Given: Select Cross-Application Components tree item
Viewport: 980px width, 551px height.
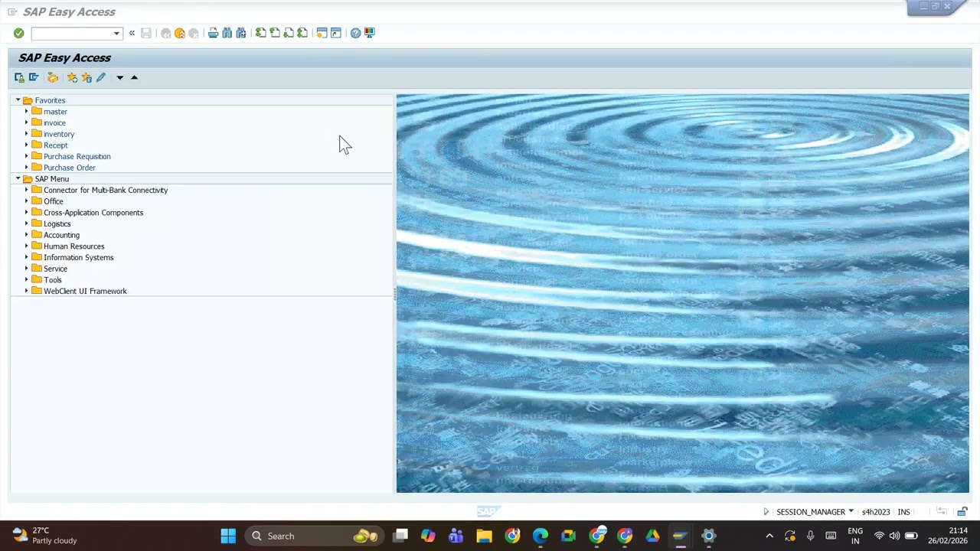Looking at the screenshot, I should pyautogui.click(x=93, y=213).
